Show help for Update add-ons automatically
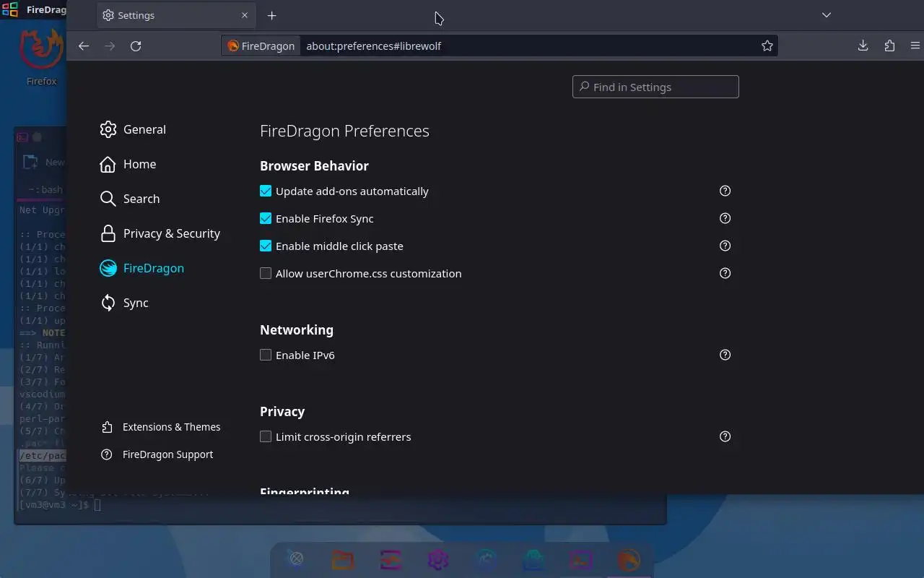The height and width of the screenshot is (578, 924). pos(725,191)
